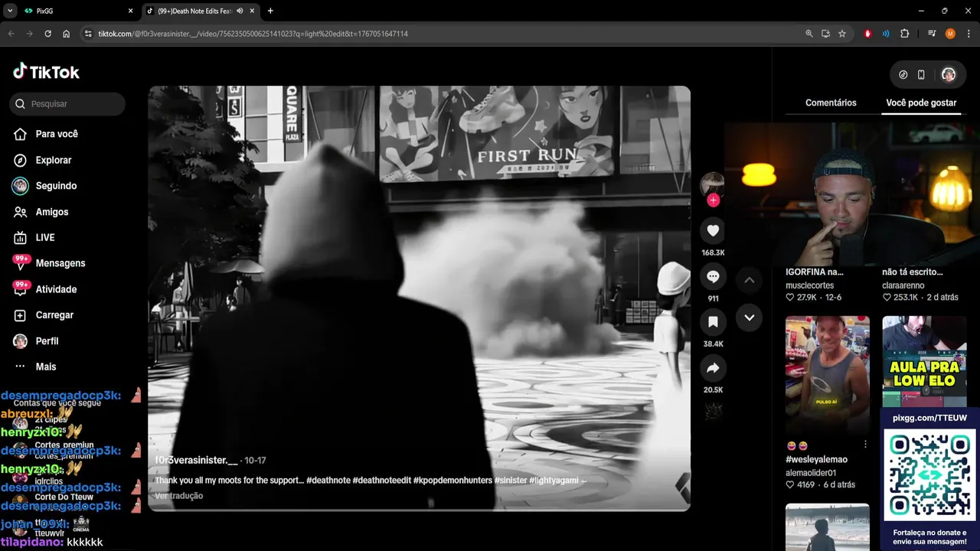Open the tab search dropdown

point(10,11)
